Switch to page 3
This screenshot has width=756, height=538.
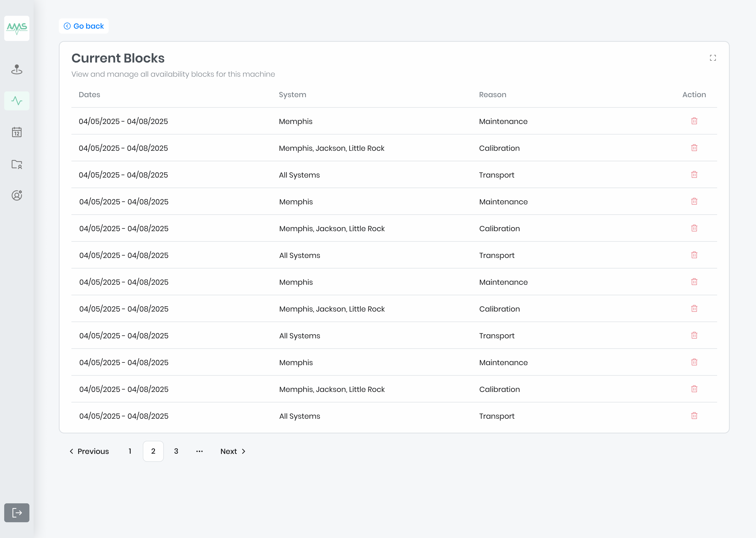point(176,451)
